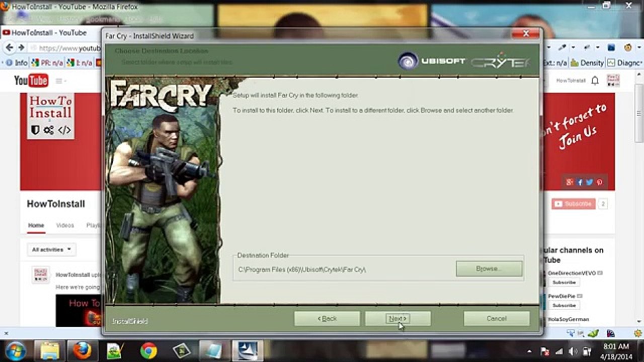The width and height of the screenshot is (644, 362).
Task: Expand the All activities dropdown
Action: 51,249
